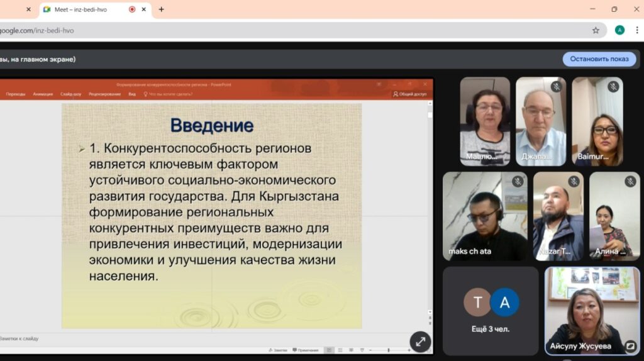Expand the "Ещё 3 чел." participants tile
This screenshot has height=361, width=644.
coord(491,311)
